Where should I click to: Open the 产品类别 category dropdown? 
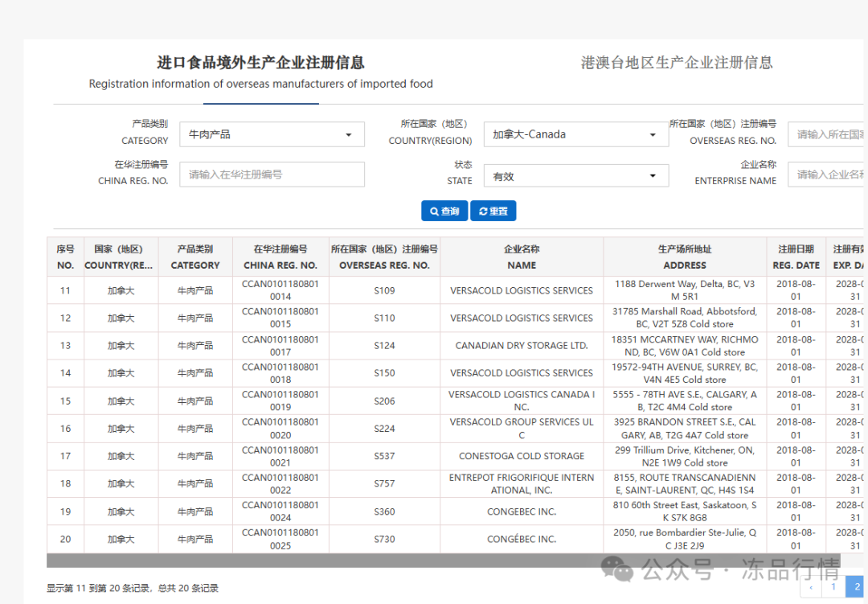pyautogui.click(x=272, y=134)
